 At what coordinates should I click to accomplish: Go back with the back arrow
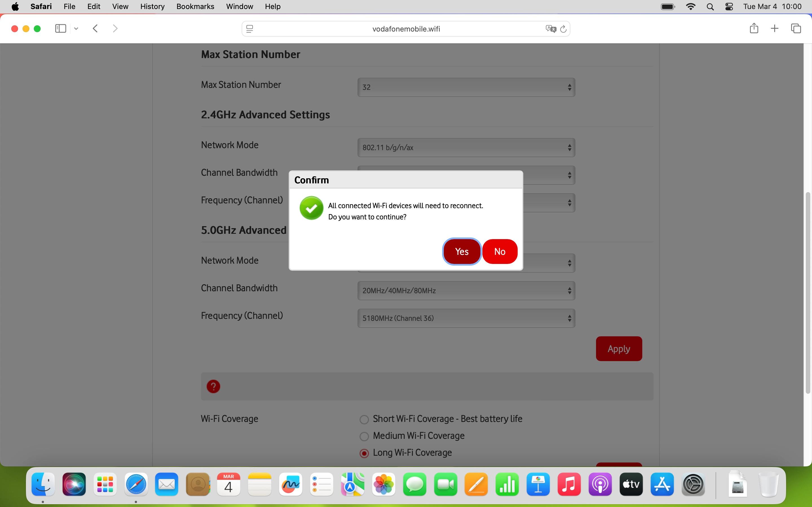point(95,28)
